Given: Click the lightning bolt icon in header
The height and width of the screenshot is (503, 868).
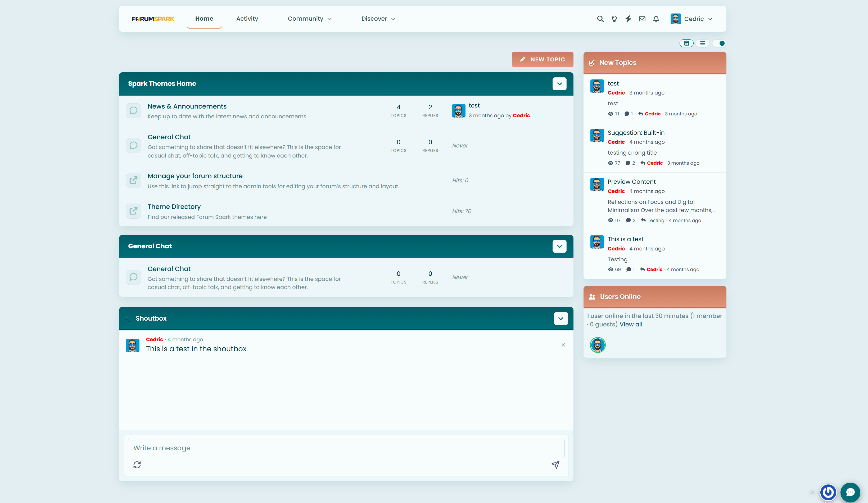Looking at the screenshot, I should click(628, 19).
